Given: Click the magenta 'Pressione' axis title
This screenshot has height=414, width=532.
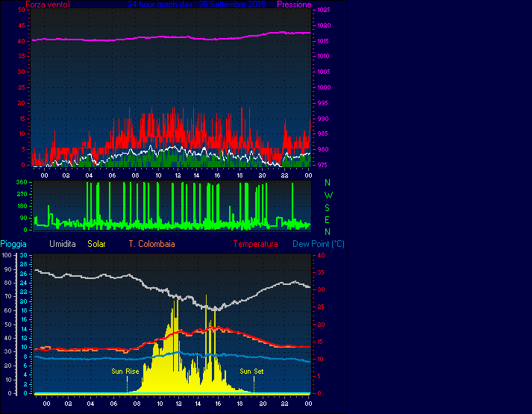Looking at the screenshot, I should (x=294, y=4).
